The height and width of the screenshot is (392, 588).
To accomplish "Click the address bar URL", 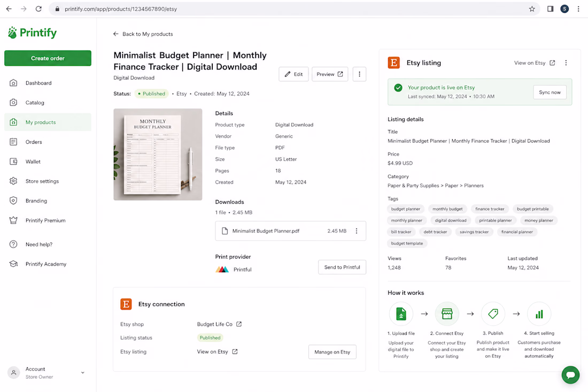I will [121, 9].
